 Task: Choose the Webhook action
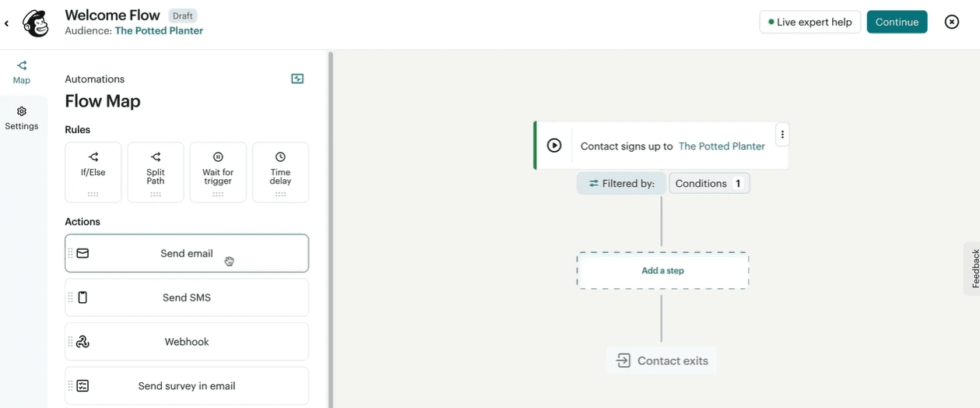(187, 342)
